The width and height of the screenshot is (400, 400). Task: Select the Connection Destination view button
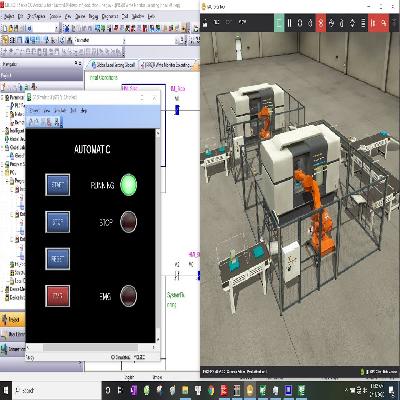(12, 349)
